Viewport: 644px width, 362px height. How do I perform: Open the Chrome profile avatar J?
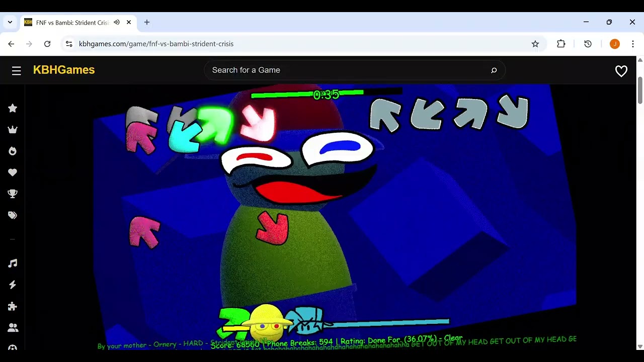pyautogui.click(x=614, y=44)
